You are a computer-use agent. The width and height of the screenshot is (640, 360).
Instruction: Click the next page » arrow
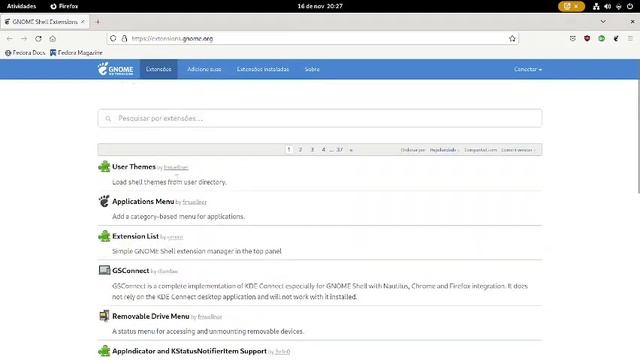(351, 150)
